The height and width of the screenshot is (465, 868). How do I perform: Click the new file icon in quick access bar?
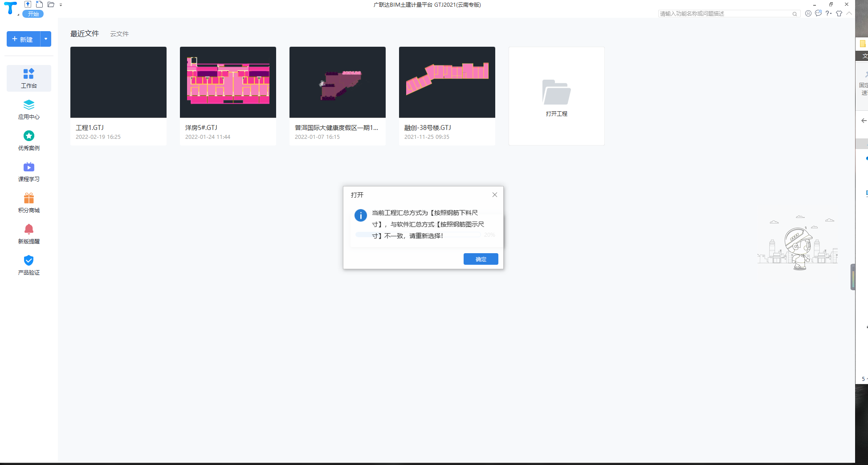tap(39, 4)
